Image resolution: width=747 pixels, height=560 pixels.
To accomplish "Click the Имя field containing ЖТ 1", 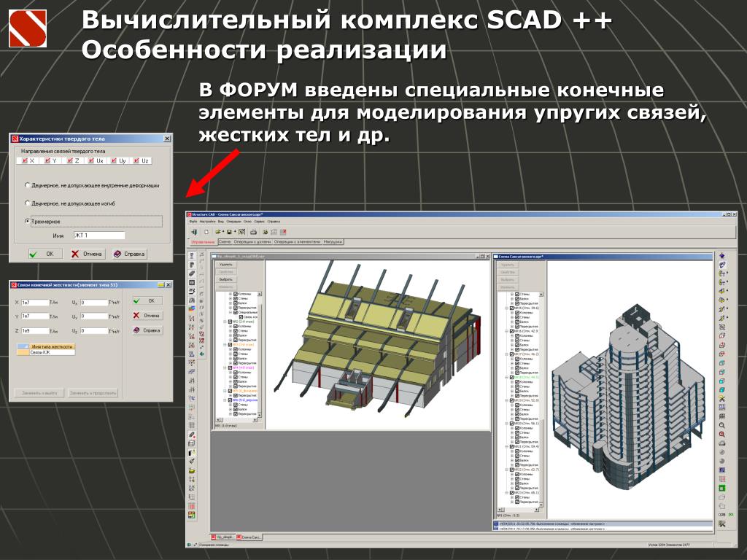I will (99, 236).
